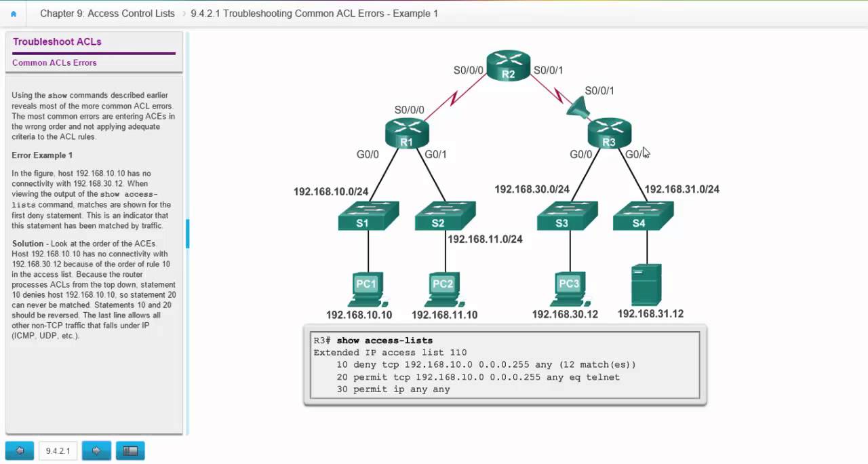
Task: Open the page index menu button
Action: pos(130,450)
